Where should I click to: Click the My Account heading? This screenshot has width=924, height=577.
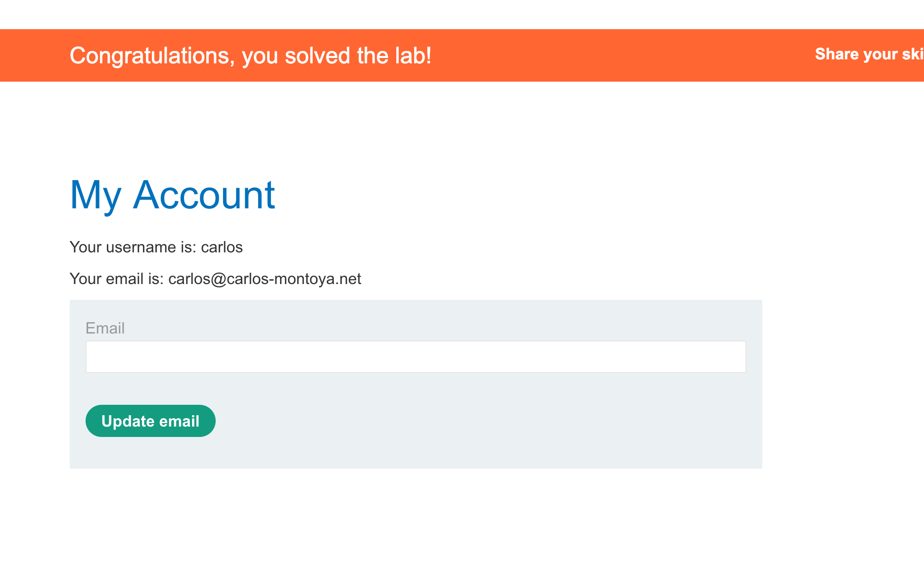point(172,195)
